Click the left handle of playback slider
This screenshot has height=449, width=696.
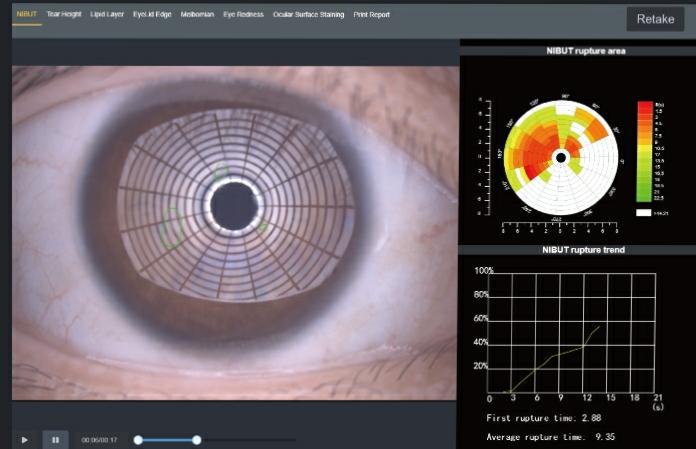[x=138, y=439]
